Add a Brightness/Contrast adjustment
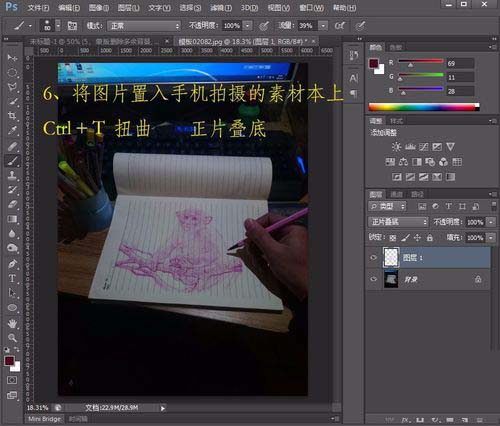 (396, 147)
